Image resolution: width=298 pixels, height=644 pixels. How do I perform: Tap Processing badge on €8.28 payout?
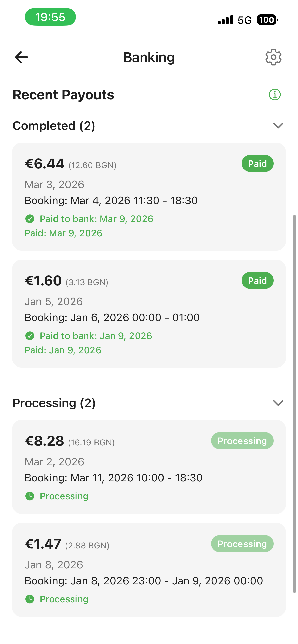[242, 441]
